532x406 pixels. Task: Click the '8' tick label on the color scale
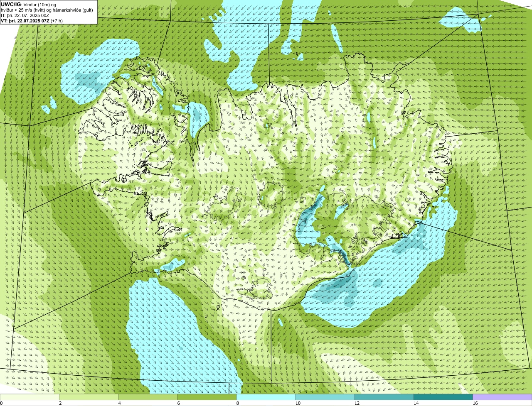point(237,403)
